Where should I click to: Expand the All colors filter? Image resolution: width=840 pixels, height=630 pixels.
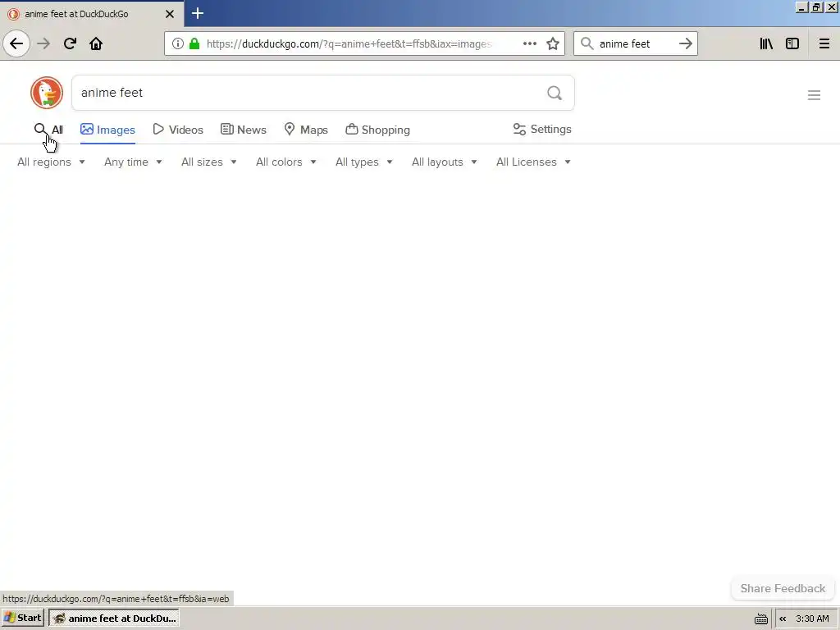[x=286, y=162]
